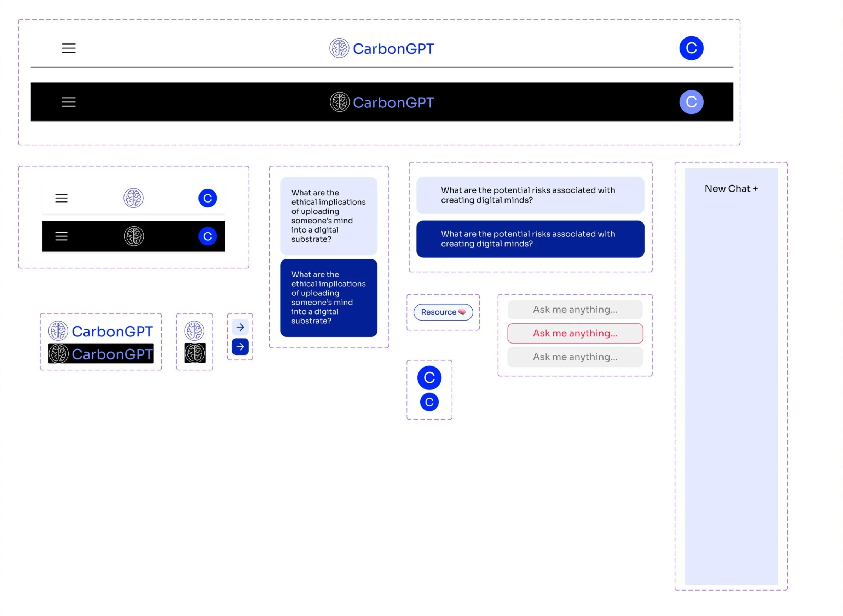Select light wide potential risks message bubble
Screen dimensions: 843x616
coord(530,195)
